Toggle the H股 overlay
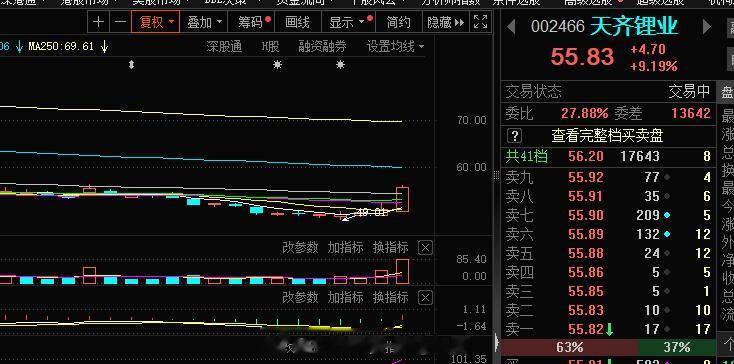Image resolution: width=734 pixels, height=364 pixels. (270, 47)
